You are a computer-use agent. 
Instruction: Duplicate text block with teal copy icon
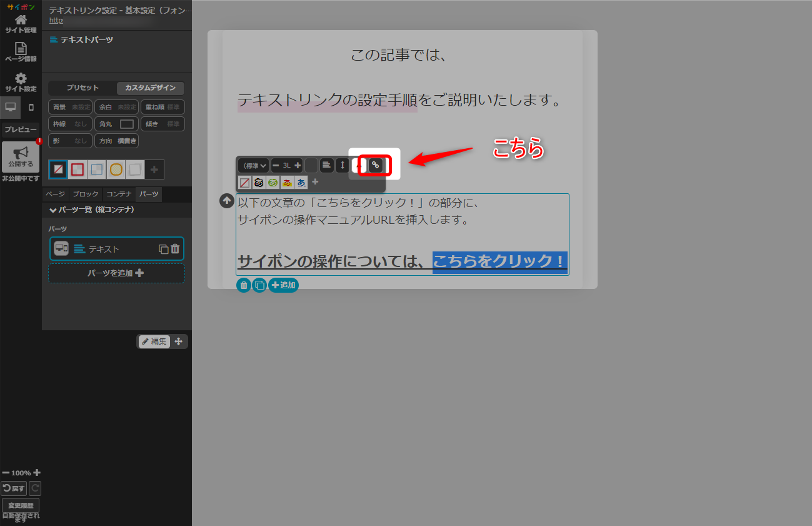click(x=259, y=285)
